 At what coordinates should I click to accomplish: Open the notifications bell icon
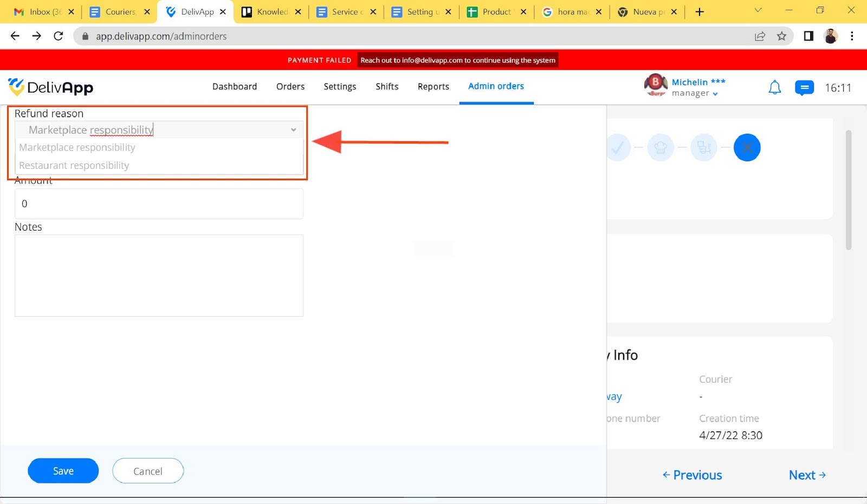tap(775, 87)
